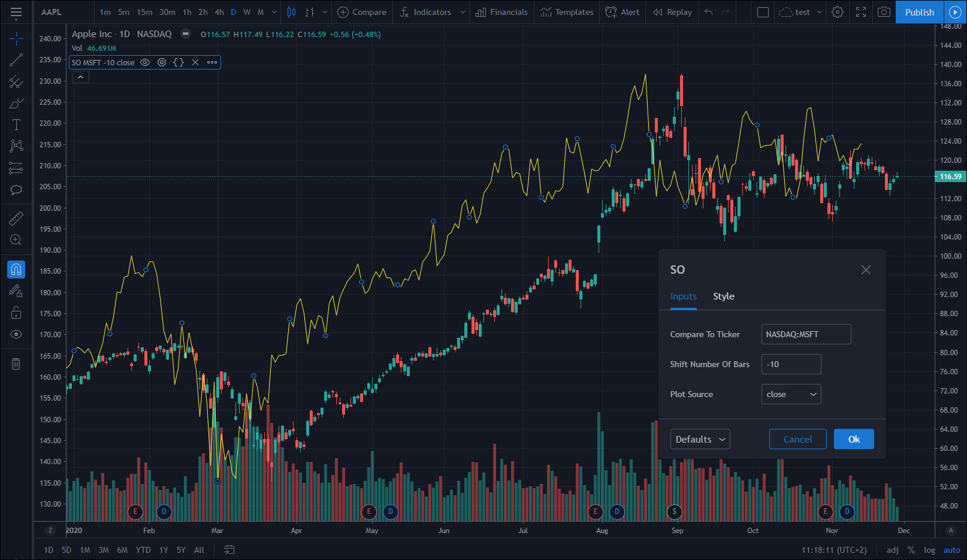Open the bar compare chart type icon

click(310, 12)
